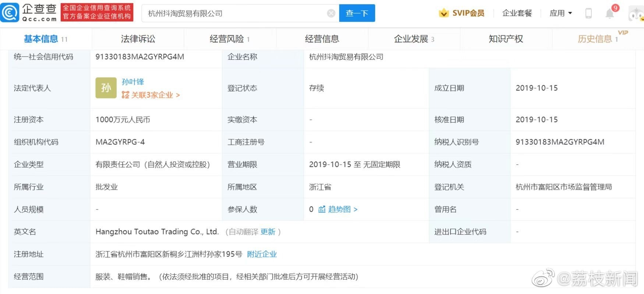Open the 知识产权 tab
Image resolution: width=644 pixels, height=294 pixels.
click(x=506, y=39)
